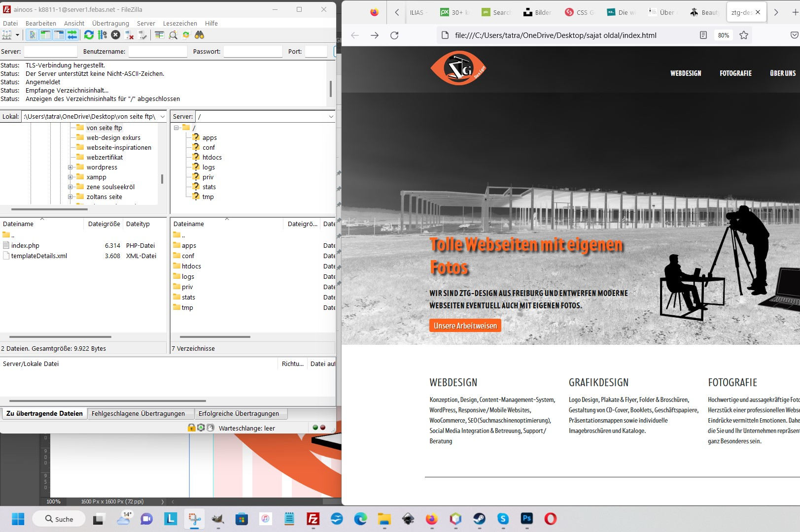Disconnect from the currently visible server
The width and height of the screenshot is (800, 532).
pyautogui.click(x=129, y=35)
